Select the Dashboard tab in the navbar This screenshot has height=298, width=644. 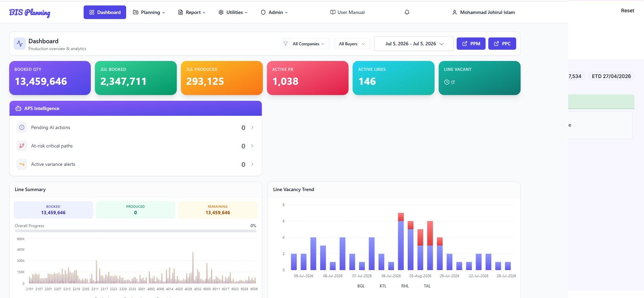(x=105, y=12)
